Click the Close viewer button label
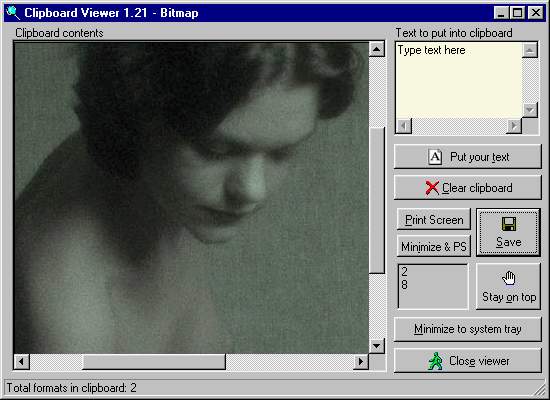This screenshot has height=400, width=550. click(x=479, y=361)
